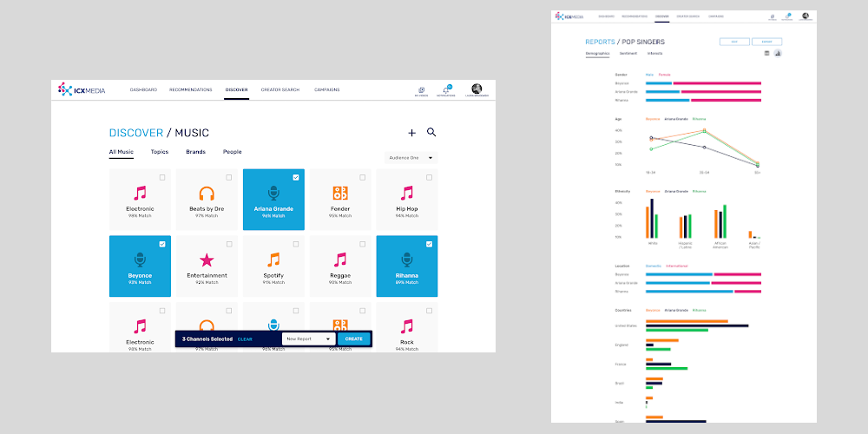868x434 pixels.
Task: Click Beyonce pink Female bar in Gender chart
Action: pos(717,83)
